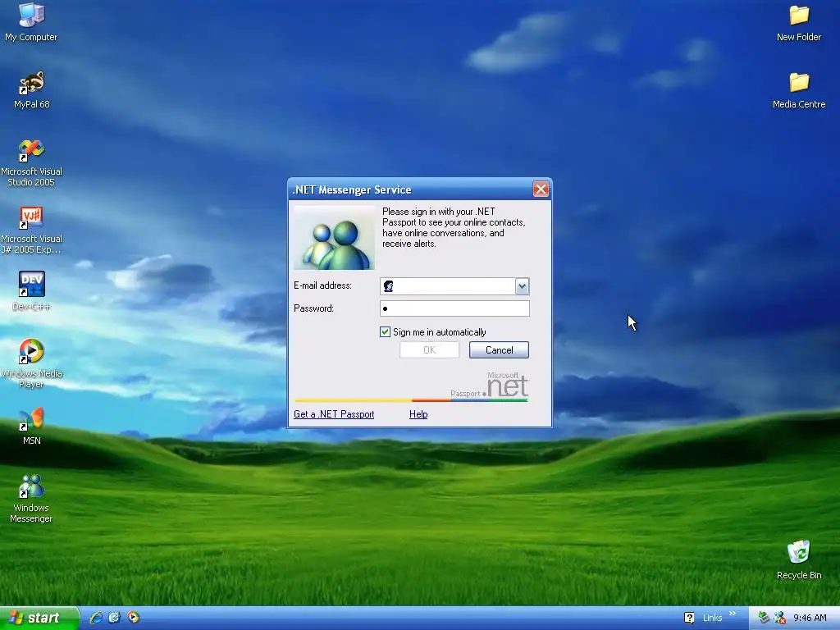The height and width of the screenshot is (630, 840).
Task: Uncheck Sign me in automatically
Action: [x=385, y=332]
